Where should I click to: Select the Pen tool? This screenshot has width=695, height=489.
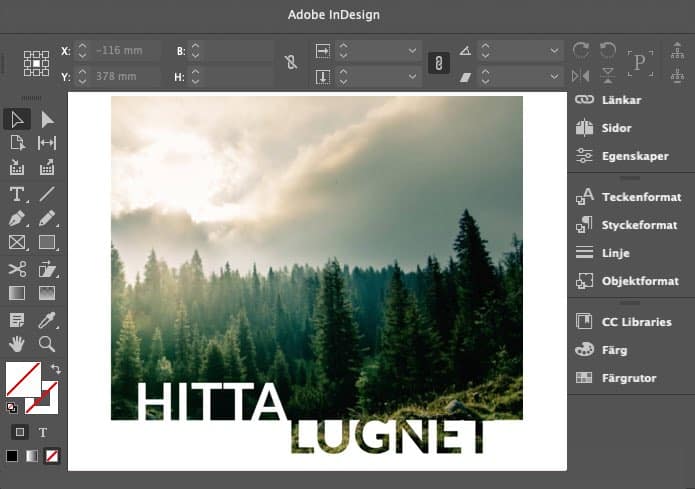tap(17, 219)
